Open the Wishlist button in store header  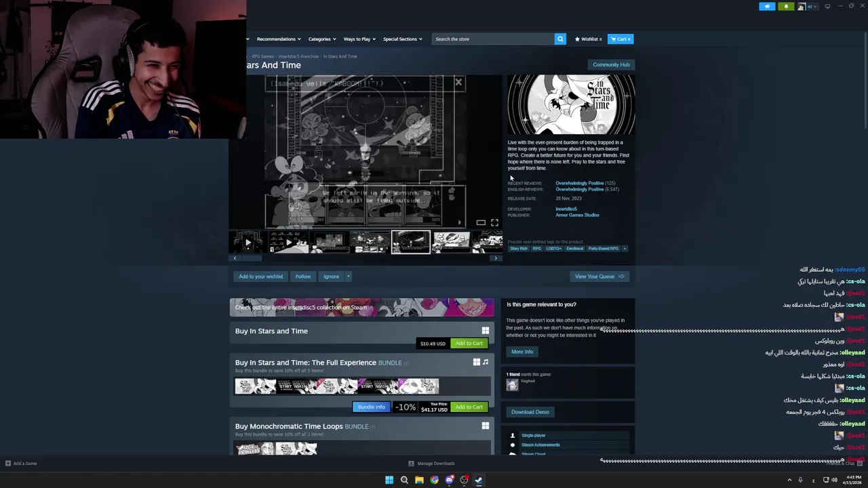coord(588,39)
